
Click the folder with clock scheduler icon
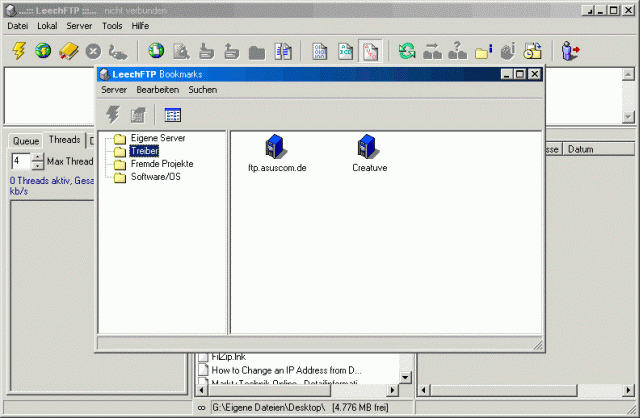(x=533, y=51)
